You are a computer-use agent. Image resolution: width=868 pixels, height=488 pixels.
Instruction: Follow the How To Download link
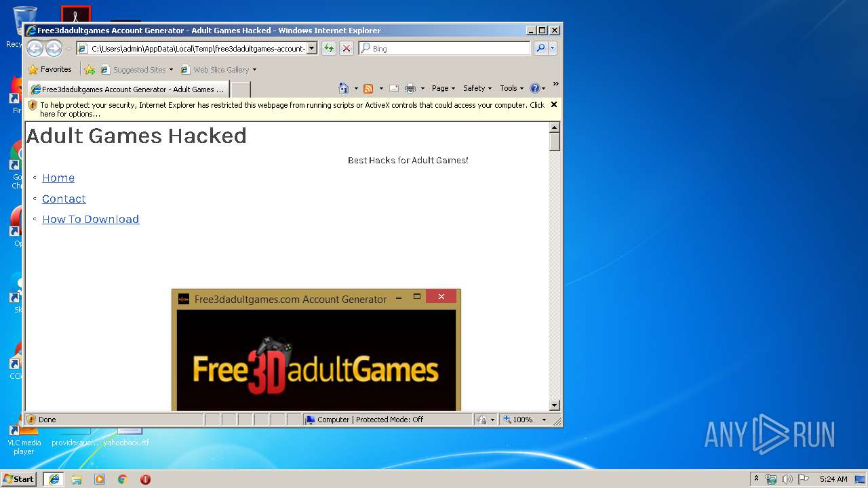coord(90,219)
